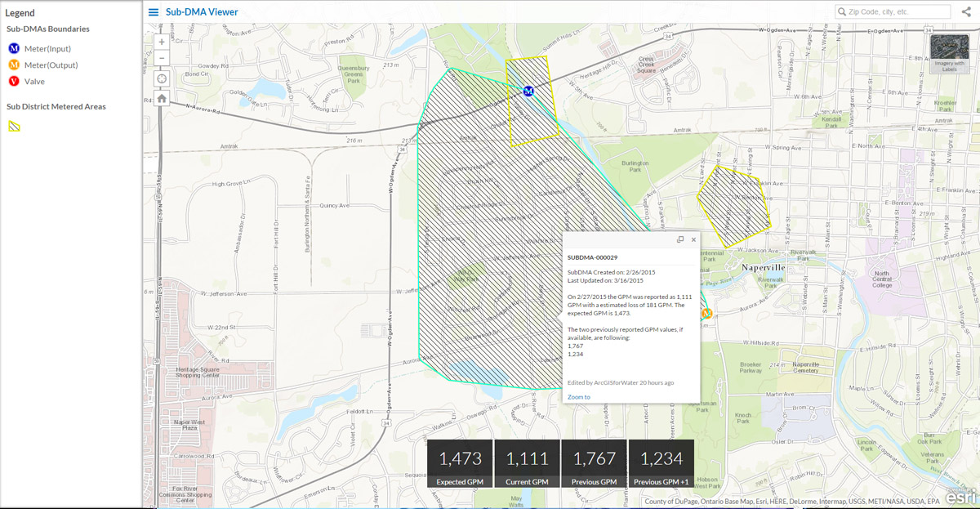Image resolution: width=980 pixels, height=509 pixels.
Task: Click the Zoom to link in popup
Action: (x=578, y=397)
